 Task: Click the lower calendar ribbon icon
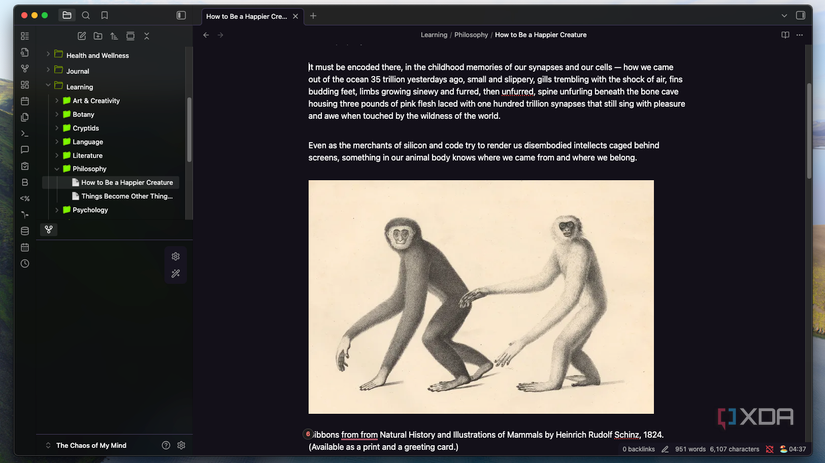click(25, 247)
